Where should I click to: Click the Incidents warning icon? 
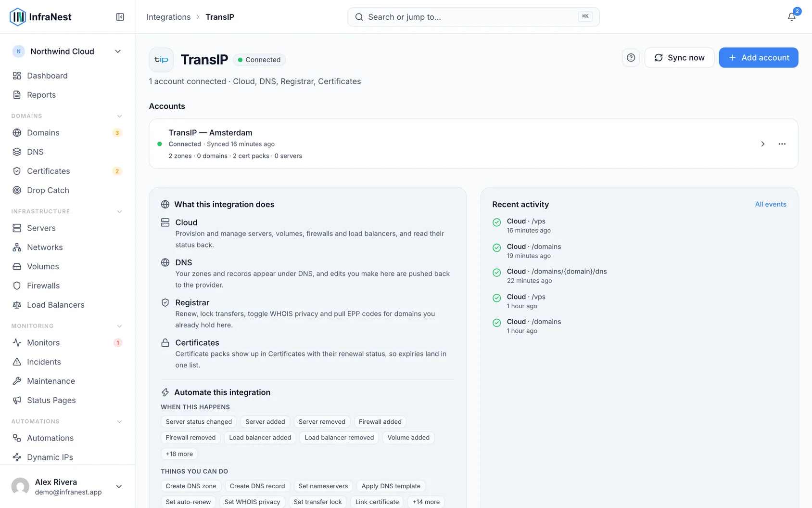coord(17,362)
